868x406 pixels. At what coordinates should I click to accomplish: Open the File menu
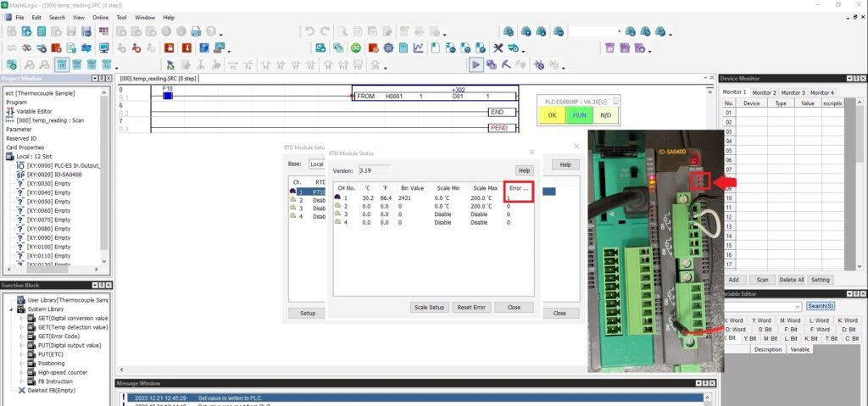[20, 18]
